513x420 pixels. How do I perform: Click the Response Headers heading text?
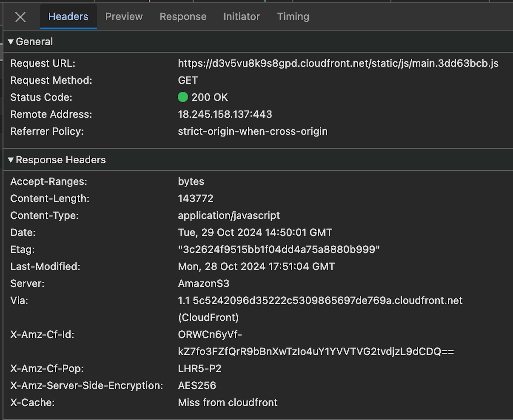[x=61, y=160]
